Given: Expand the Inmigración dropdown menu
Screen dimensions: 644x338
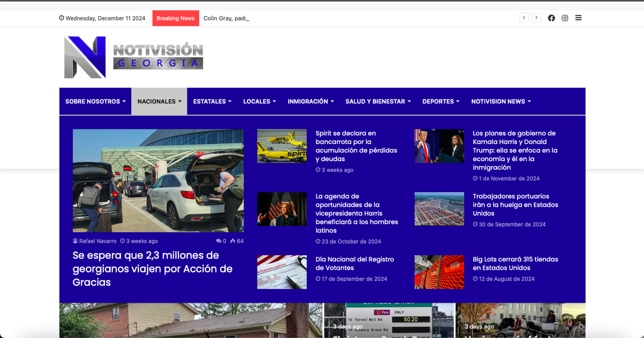Looking at the screenshot, I should [x=310, y=102].
